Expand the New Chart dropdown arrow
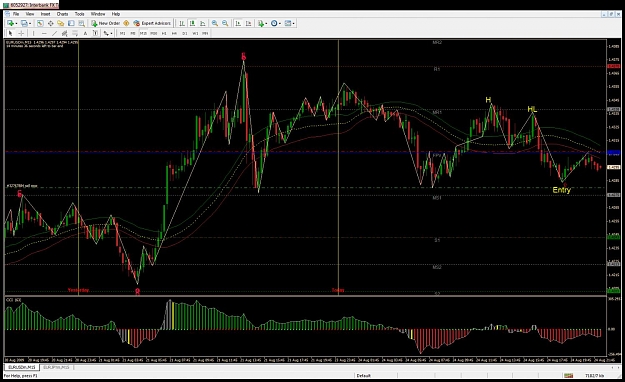Image resolution: width=625 pixels, height=382 pixels. coord(16,24)
